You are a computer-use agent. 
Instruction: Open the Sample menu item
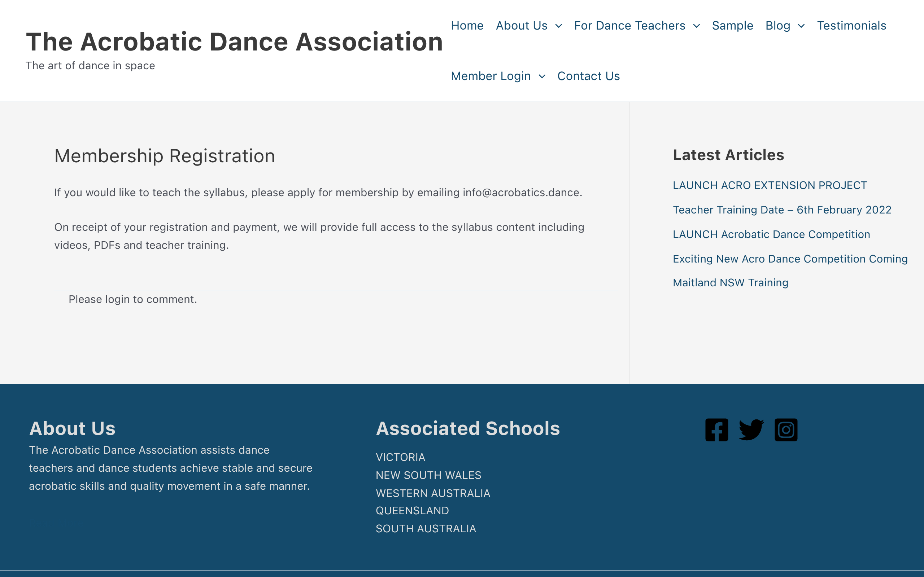point(732,26)
